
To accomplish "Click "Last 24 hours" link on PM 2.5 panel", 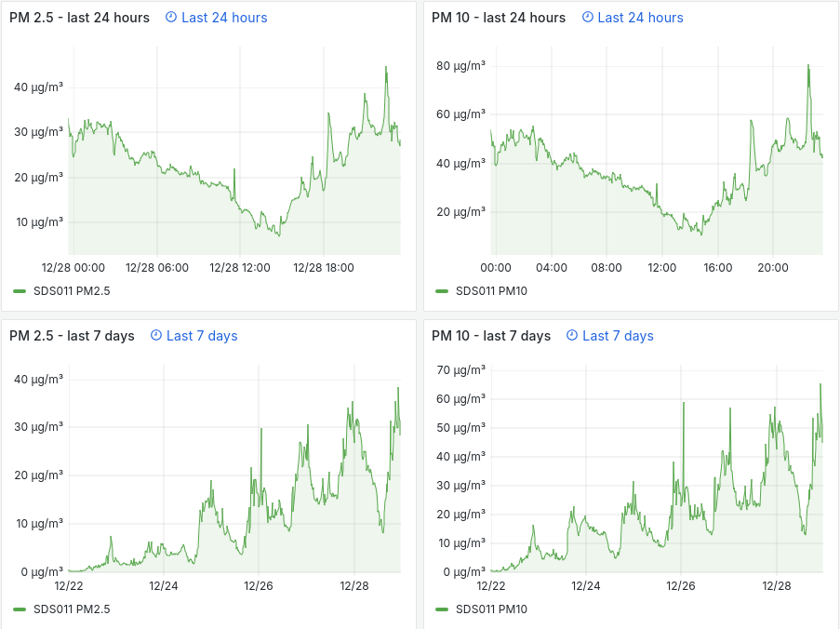I will (224, 18).
